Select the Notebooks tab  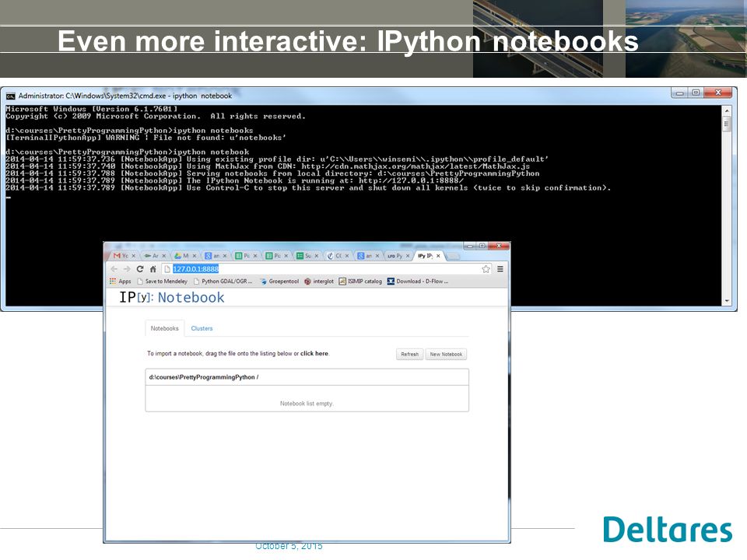164,328
